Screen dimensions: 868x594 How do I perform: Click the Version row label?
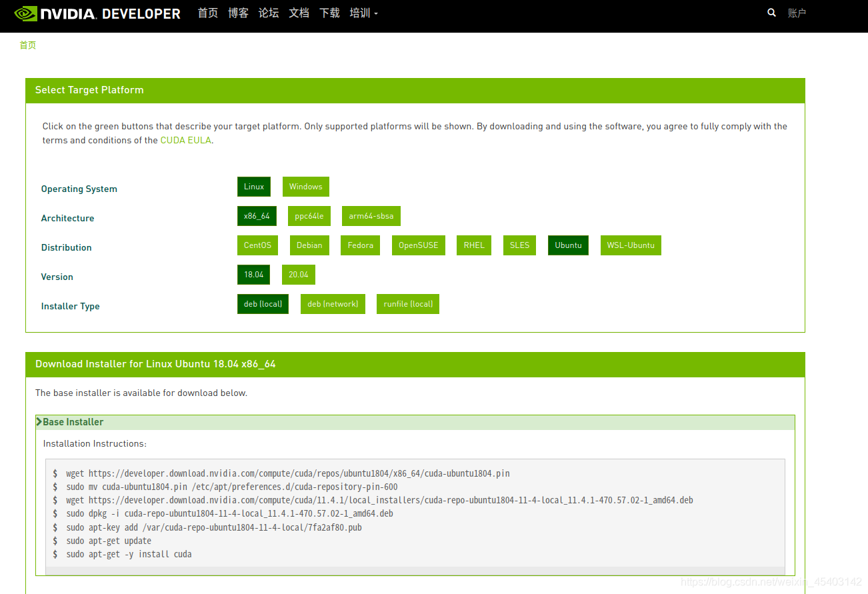tap(57, 277)
